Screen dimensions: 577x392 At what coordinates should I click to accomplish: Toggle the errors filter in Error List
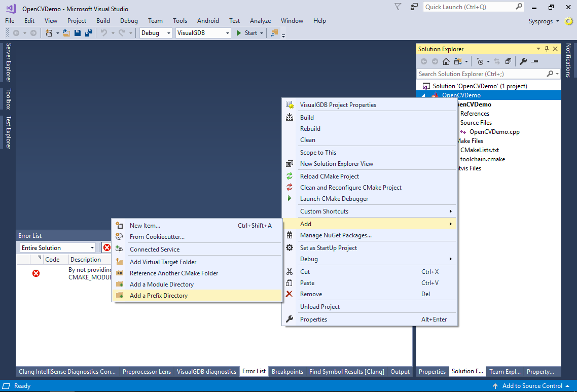pos(106,247)
